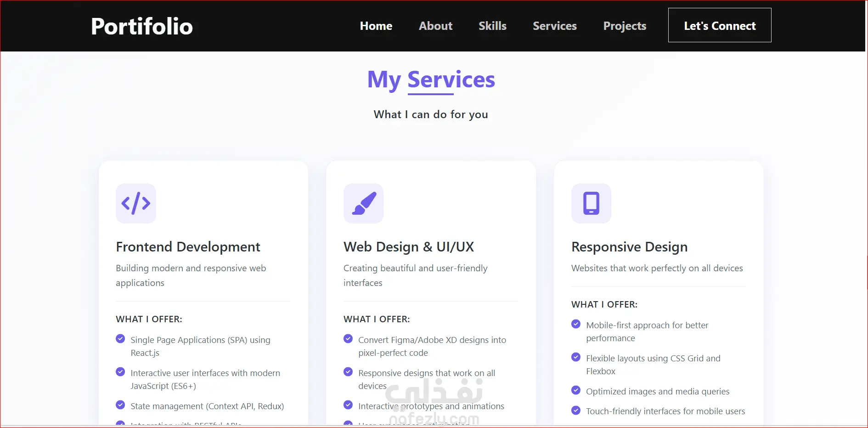Click check icon beside Touch-friendly interfaces
This screenshot has height=428, width=868.
576,410
